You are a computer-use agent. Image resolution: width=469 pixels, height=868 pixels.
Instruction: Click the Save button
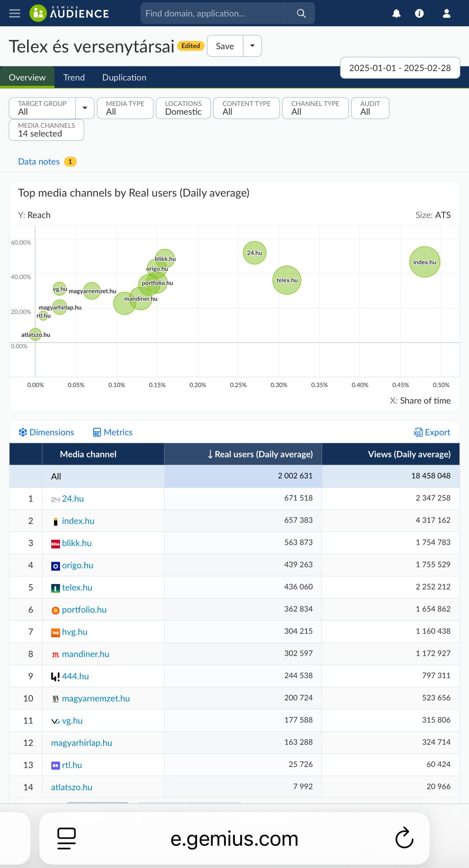coord(225,46)
